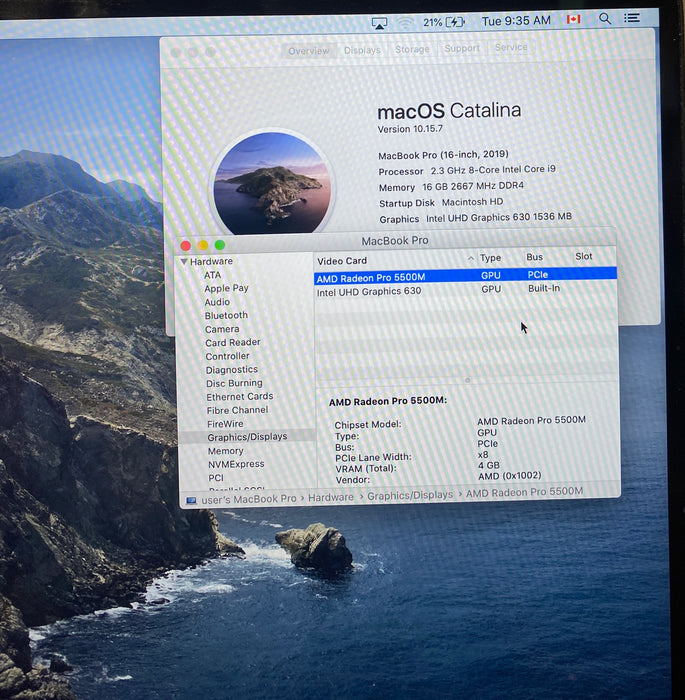
Task: Close the MacBook Pro System Information window
Action: pos(186,246)
